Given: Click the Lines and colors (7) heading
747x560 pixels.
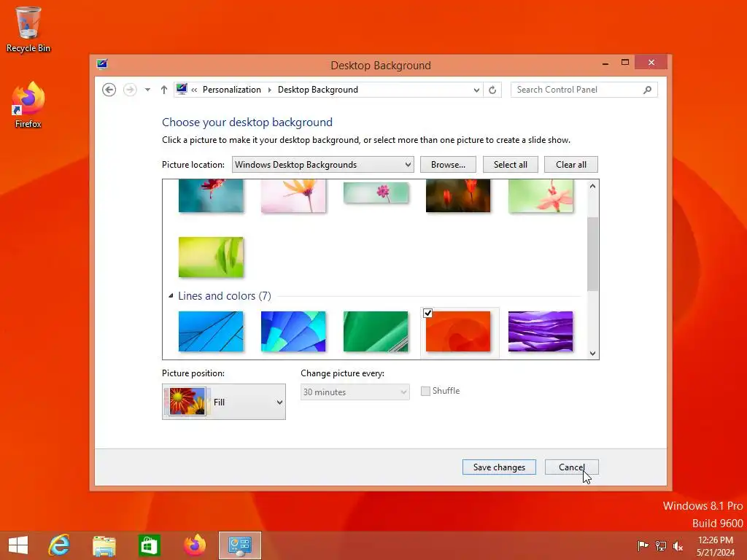Looking at the screenshot, I should pos(225,296).
